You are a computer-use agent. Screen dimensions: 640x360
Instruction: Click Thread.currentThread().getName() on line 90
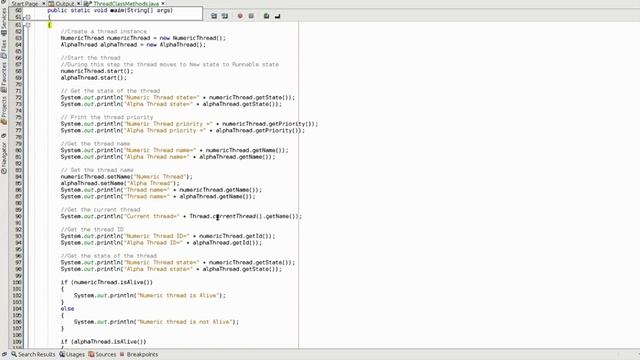(244, 216)
